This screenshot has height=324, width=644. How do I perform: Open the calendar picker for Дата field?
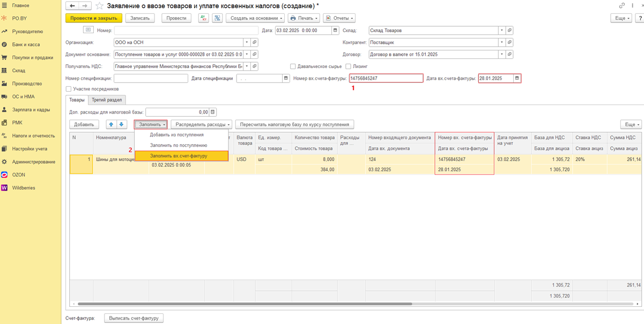(x=336, y=31)
